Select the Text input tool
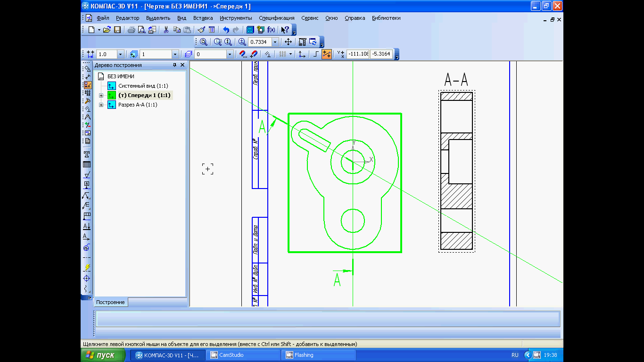 pos(87,154)
